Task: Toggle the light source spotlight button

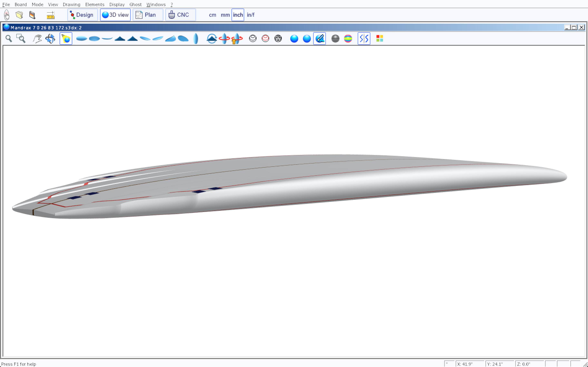Action: (x=66, y=39)
